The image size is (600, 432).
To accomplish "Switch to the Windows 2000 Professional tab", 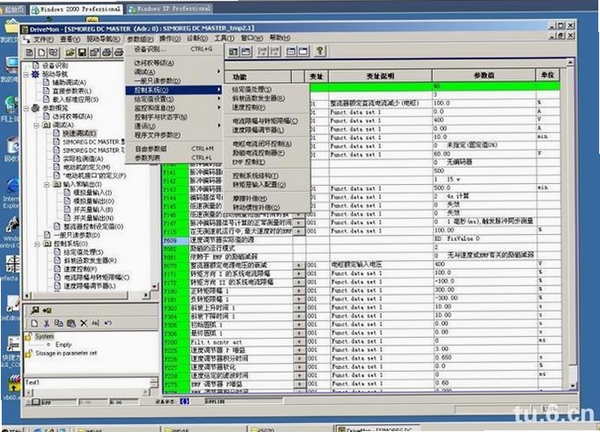I will (x=77, y=9).
